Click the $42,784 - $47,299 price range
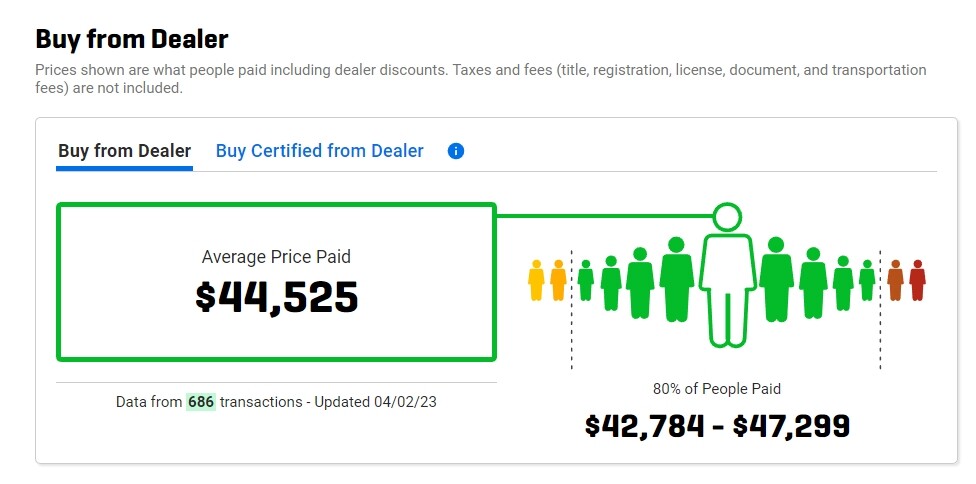Image resolution: width=976 pixels, height=484 pixels. pyautogui.click(x=717, y=426)
